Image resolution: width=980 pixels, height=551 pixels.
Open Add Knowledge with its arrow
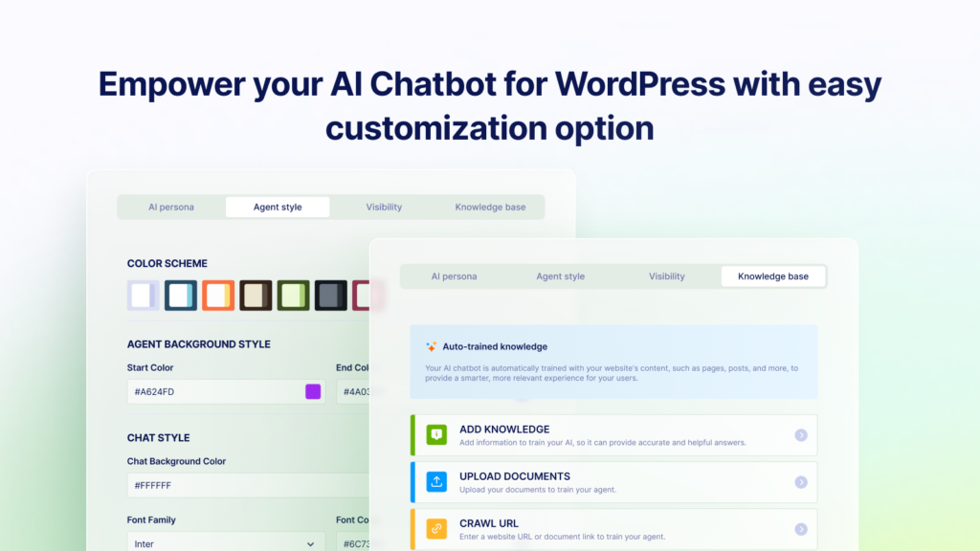point(801,435)
